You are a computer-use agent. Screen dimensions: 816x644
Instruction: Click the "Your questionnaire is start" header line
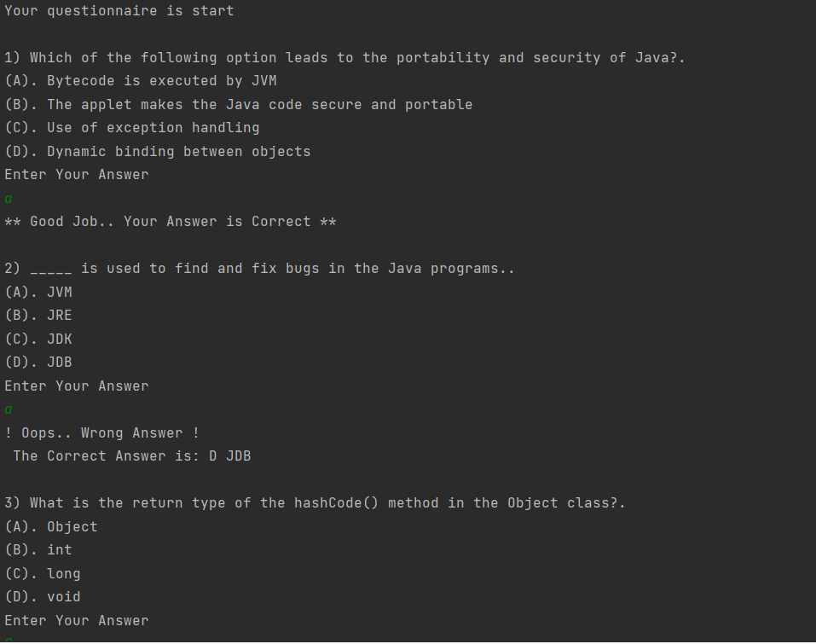coord(119,11)
